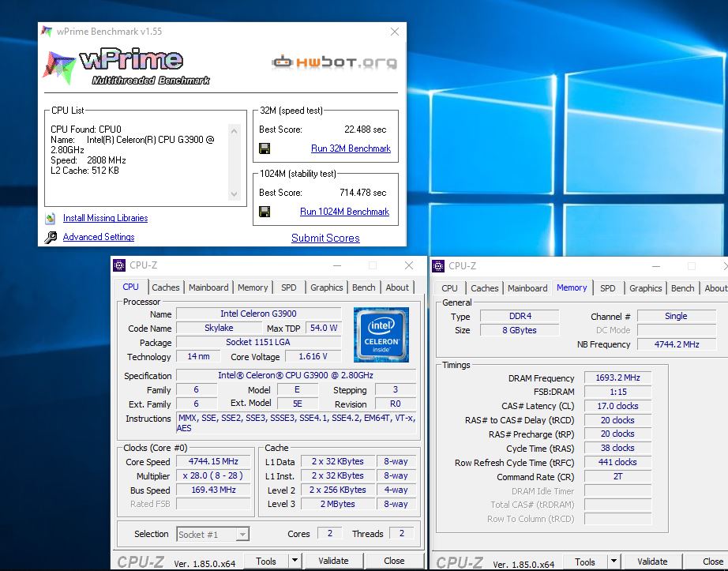Click Close button in left CPU-Z
Image resolution: width=728 pixels, height=571 pixels.
coord(394,561)
